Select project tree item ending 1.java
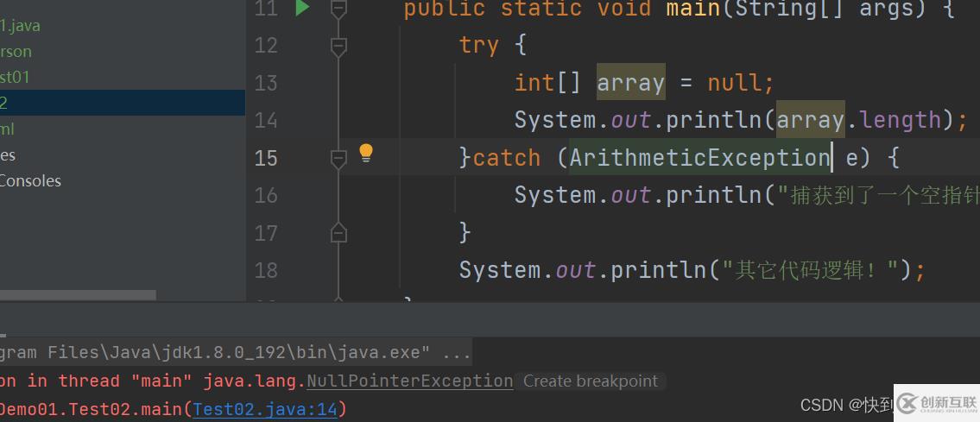This screenshot has width=980, height=422. tap(20, 26)
